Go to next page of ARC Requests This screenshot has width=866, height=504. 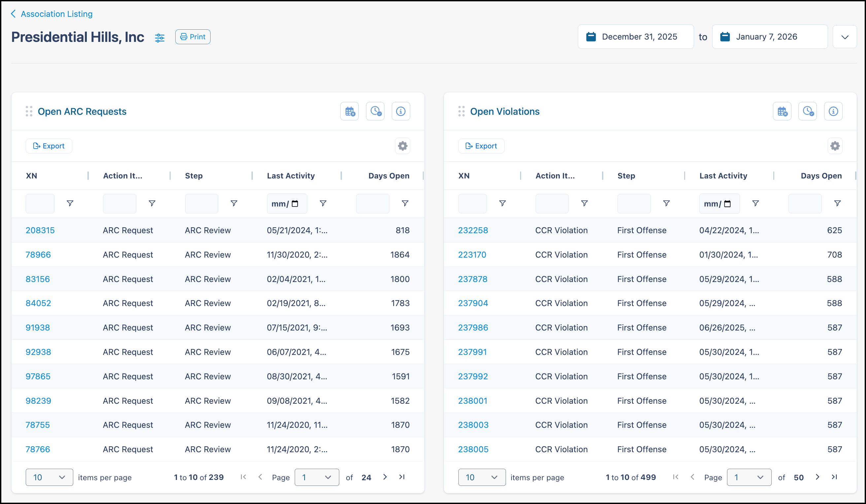[x=385, y=477]
